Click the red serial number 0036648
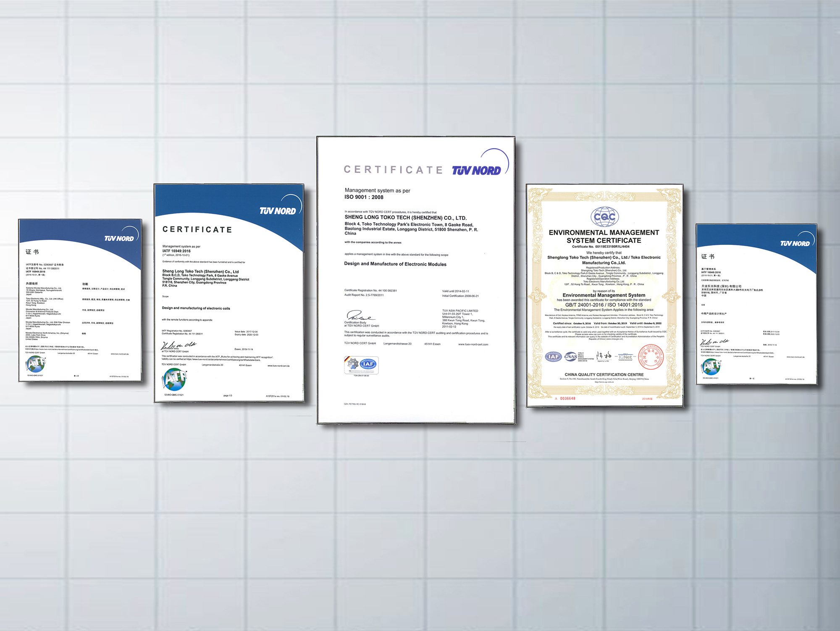 (567, 398)
